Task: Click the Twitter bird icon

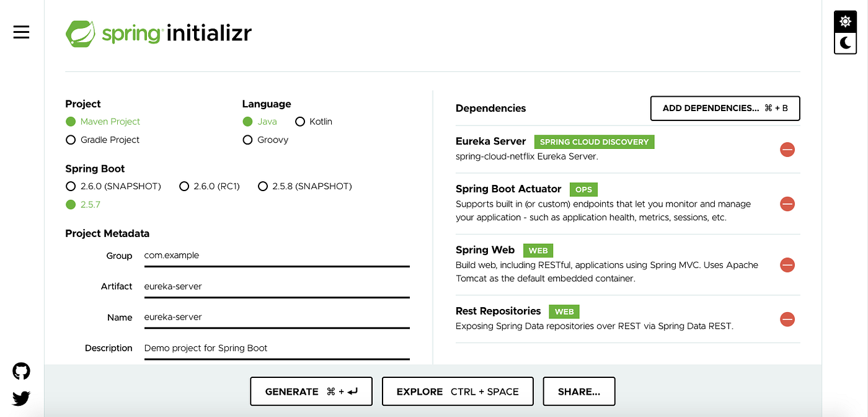Action: (x=21, y=398)
